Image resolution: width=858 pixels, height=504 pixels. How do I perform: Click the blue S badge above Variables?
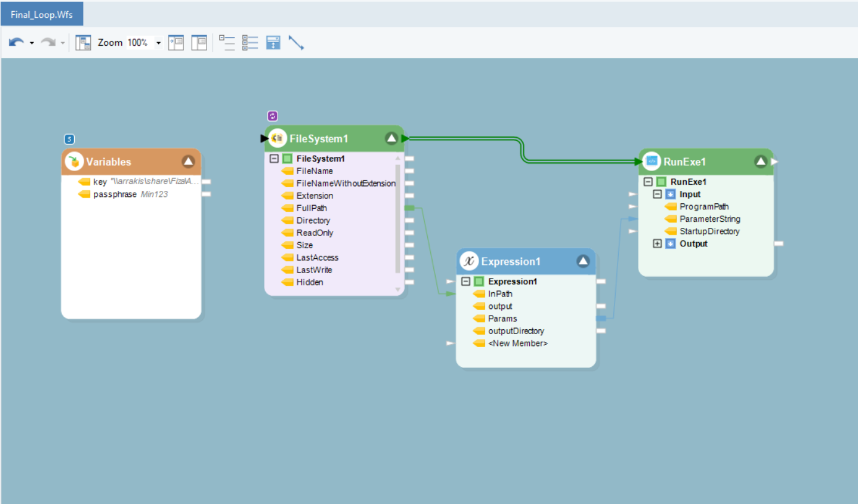(x=70, y=139)
